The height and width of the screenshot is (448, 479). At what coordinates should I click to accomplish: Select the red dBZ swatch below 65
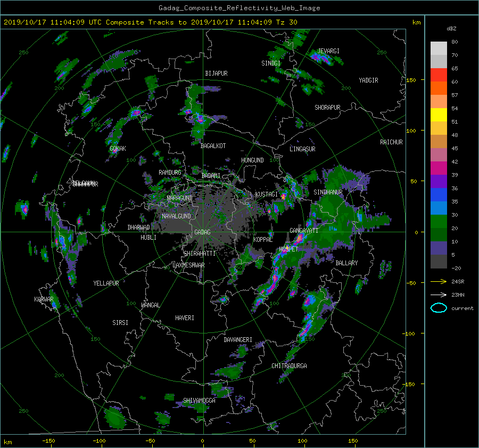(439, 75)
